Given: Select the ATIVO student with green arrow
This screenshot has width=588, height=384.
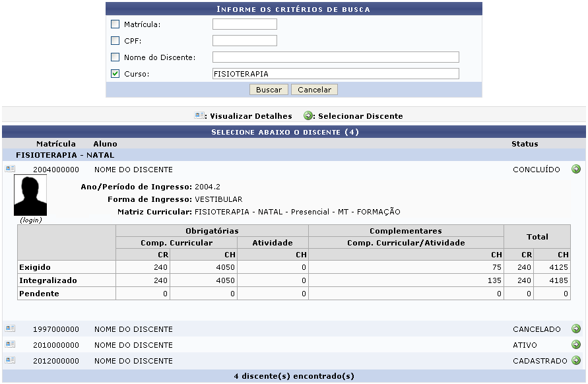Looking at the screenshot, I should click(x=576, y=344).
